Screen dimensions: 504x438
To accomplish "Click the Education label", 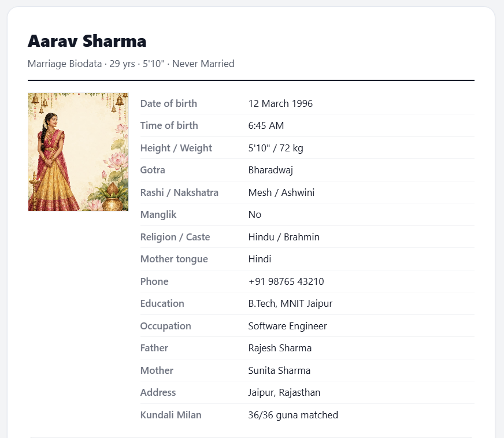I will 162,303.
